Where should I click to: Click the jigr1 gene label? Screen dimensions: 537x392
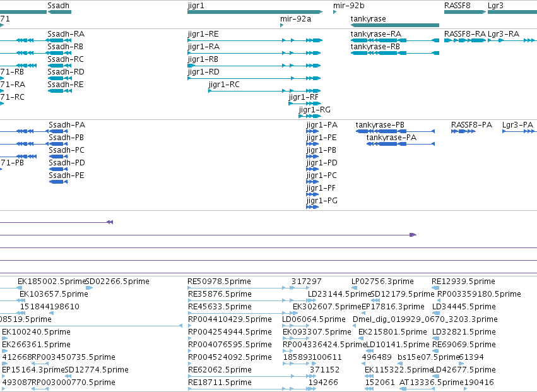196,6
